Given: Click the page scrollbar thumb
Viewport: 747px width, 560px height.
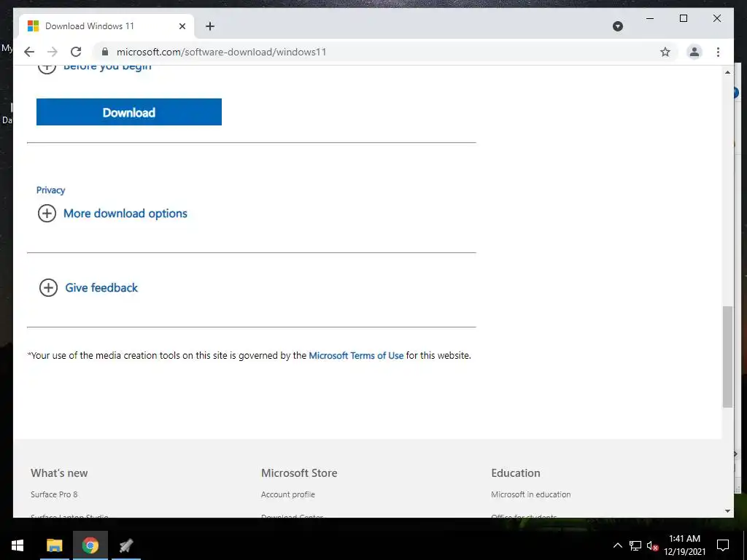Looking at the screenshot, I should click(x=727, y=357).
